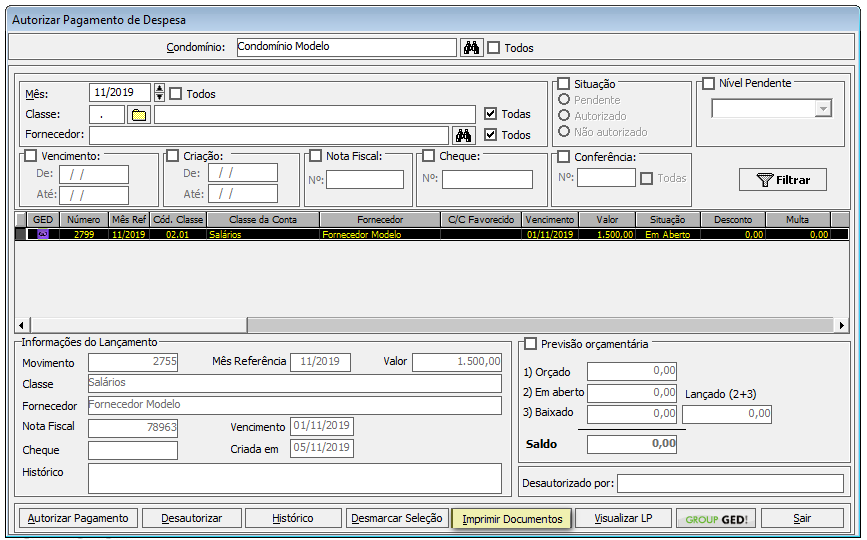Screen dimensions: 867x540
Task: Check Todos next to Mês
Action: coord(176,93)
